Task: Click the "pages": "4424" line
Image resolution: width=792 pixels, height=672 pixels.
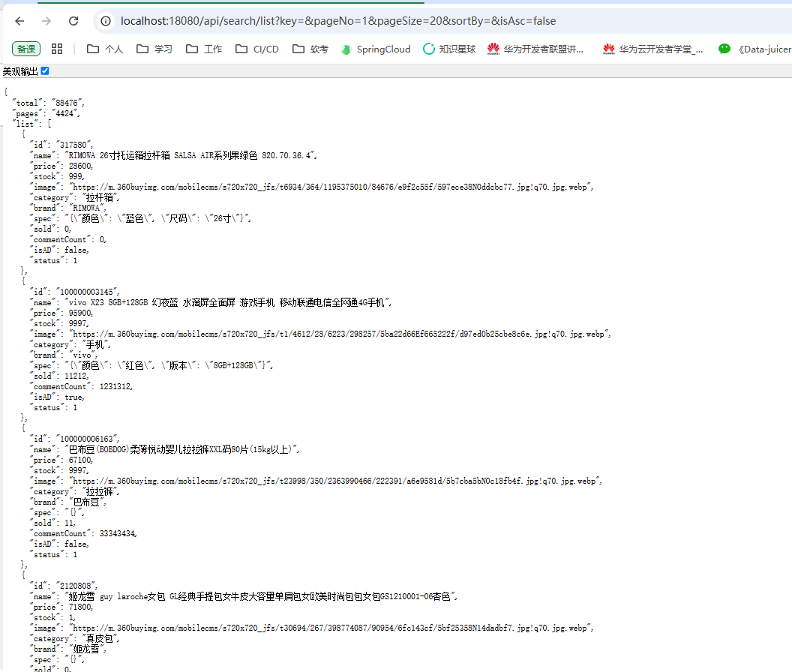Action: click(x=46, y=114)
